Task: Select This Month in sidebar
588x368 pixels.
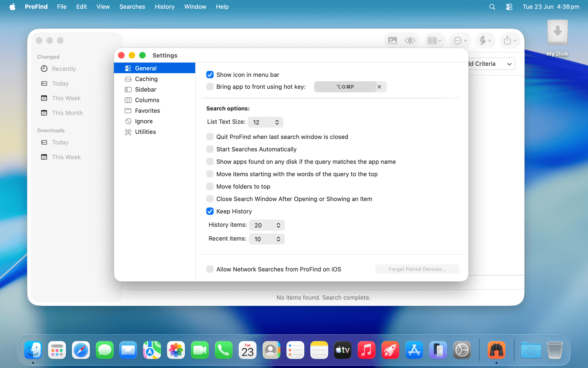Action: click(x=67, y=113)
